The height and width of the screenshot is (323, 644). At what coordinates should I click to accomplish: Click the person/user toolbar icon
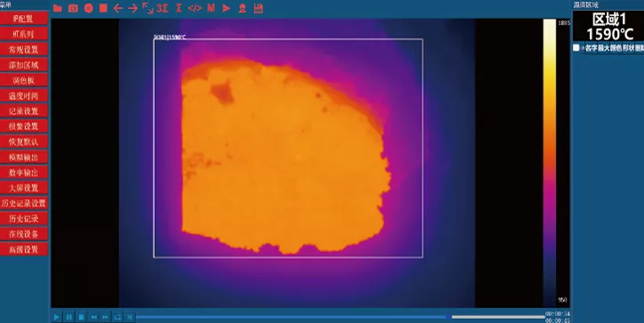point(242,8)
